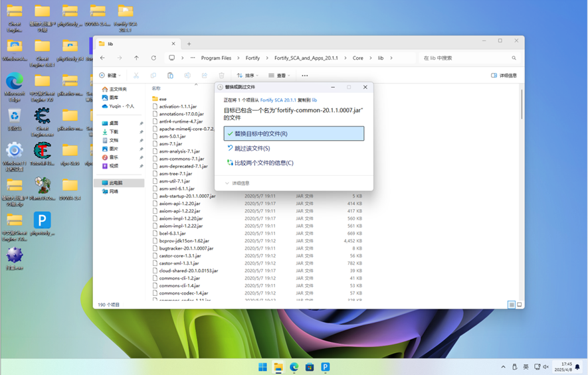Navigate to Core in the breadcrumb
The height and width of the screenshot is (375, 588).
(357, 58)
